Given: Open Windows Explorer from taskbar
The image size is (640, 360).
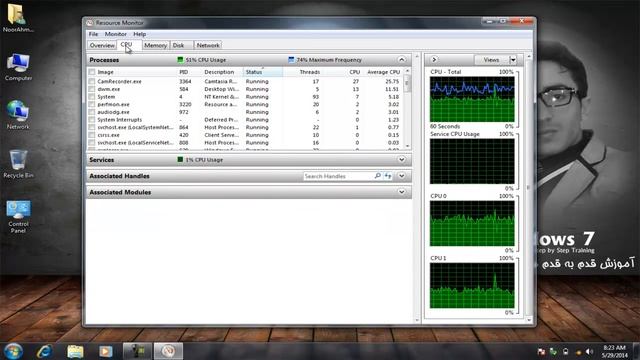Looking at the screenshot, I should point(75,351).
